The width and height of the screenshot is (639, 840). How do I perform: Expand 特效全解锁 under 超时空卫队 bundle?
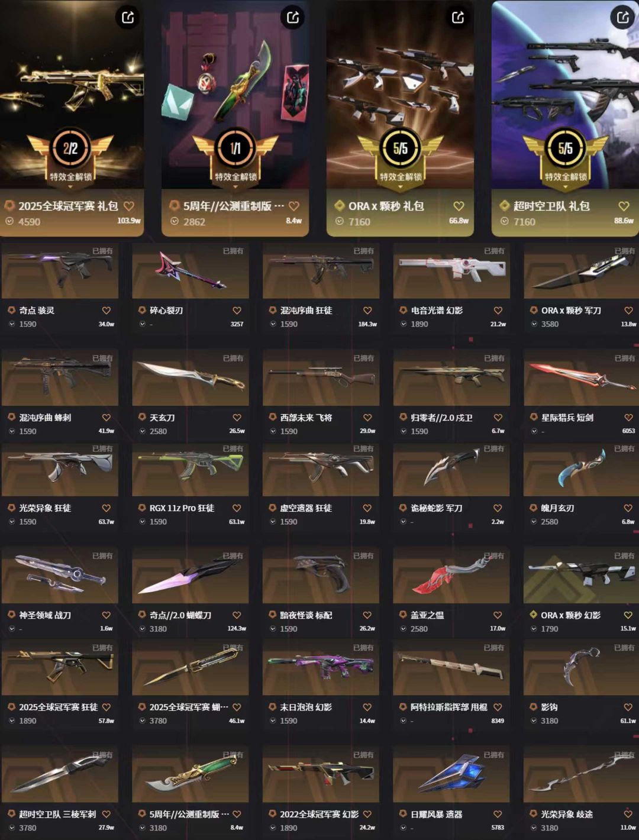(565, 177)
